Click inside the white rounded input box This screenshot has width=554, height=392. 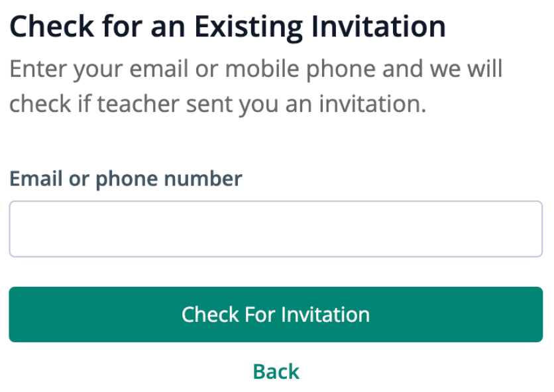[x=276, y=229]
